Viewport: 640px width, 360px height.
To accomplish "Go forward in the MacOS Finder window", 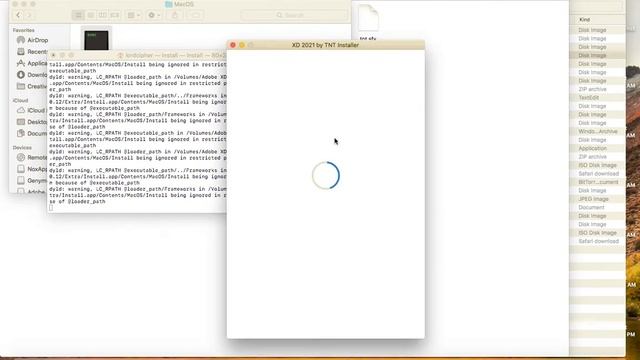I will pos(29,15).
